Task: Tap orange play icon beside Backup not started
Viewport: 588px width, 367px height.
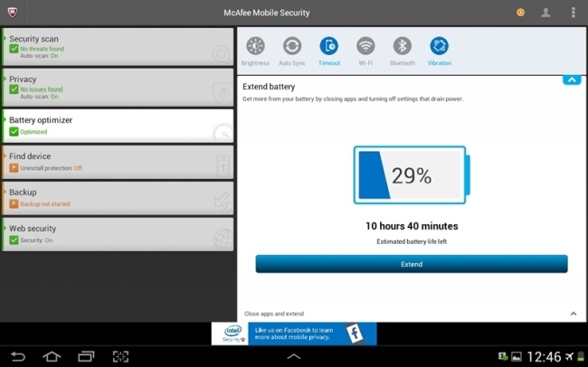Action: pos(14,203)
